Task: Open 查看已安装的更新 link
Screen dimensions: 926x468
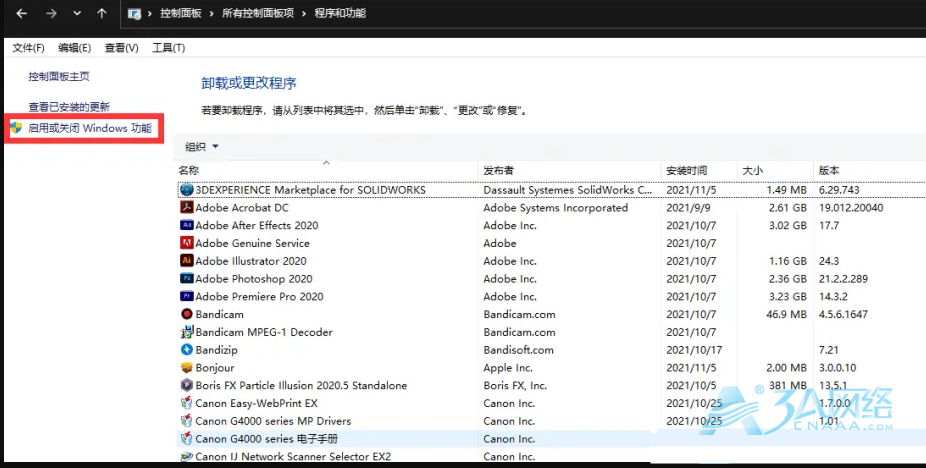Action: click(69, 107)
